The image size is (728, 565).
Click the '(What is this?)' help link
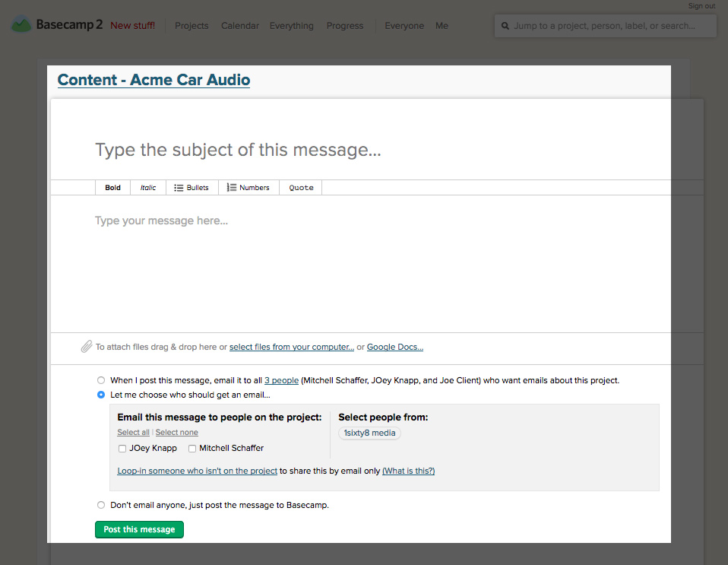[x=409, y=471]
